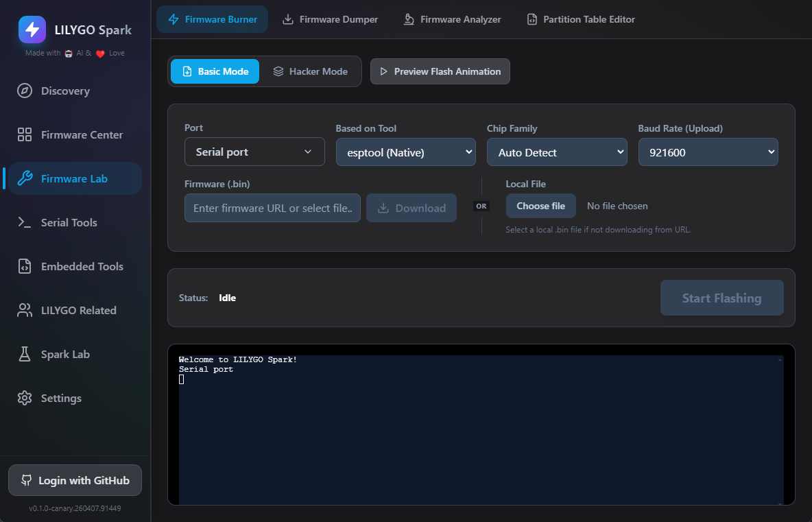The width and height of the screenshot is (812, 522).
Task: Open the Firmware Dumper tab
Action: point(331,19)
